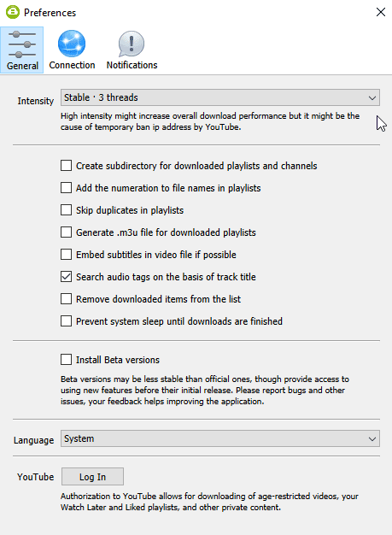Switch to the Notifications tab label
Image resolution: width=392 pixels, height=535 pixels.
tap(132, 65)
